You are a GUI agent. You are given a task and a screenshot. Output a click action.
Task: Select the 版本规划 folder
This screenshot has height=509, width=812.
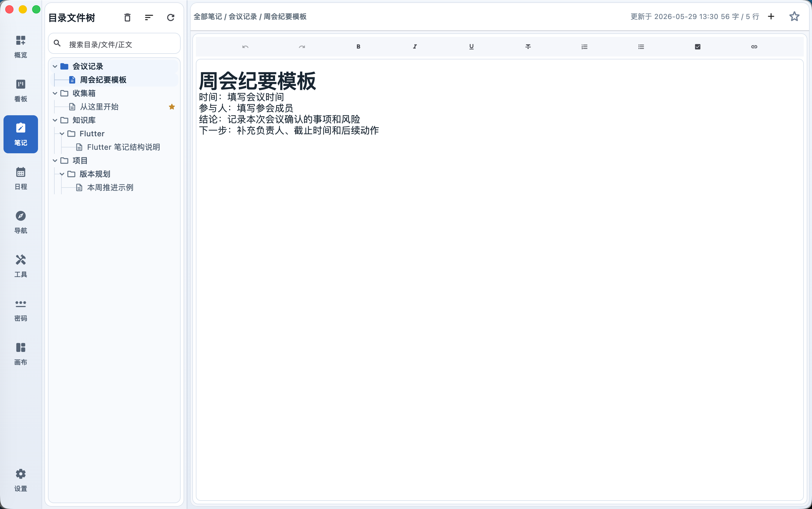click(114, 174)
